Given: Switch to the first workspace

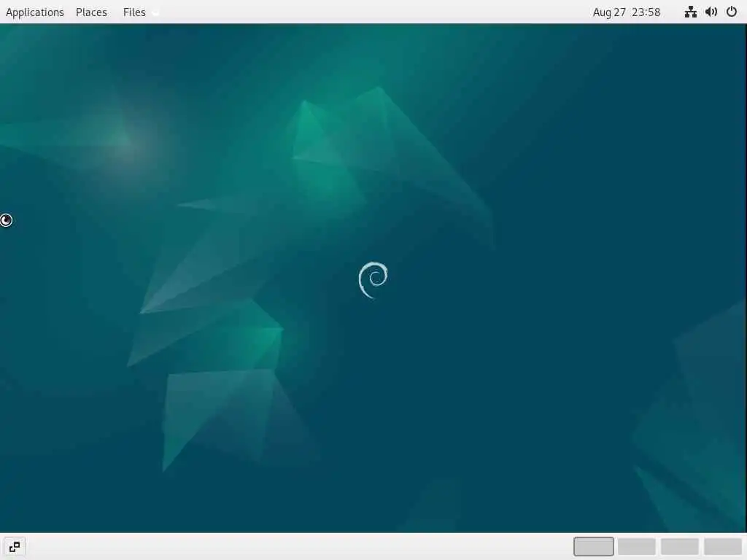Looking at the screenshot, I should (x=594, y=547).
